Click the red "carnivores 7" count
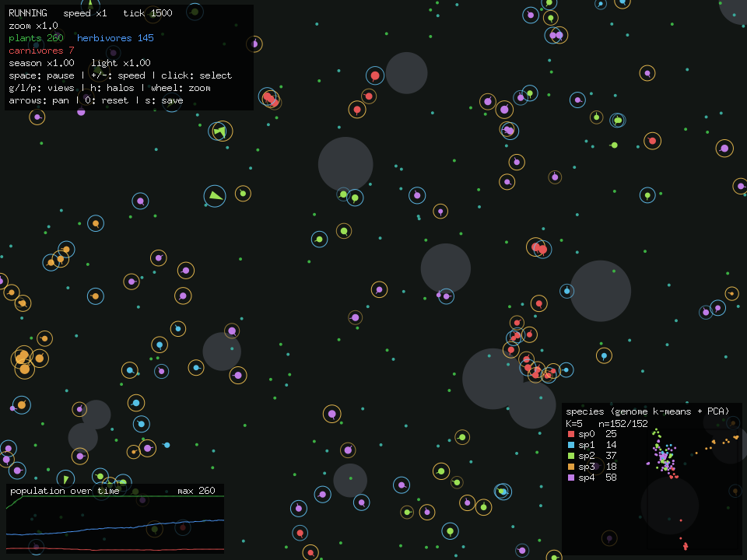The width and height of the screenshot is (747, 560). [x=41, y=51]
